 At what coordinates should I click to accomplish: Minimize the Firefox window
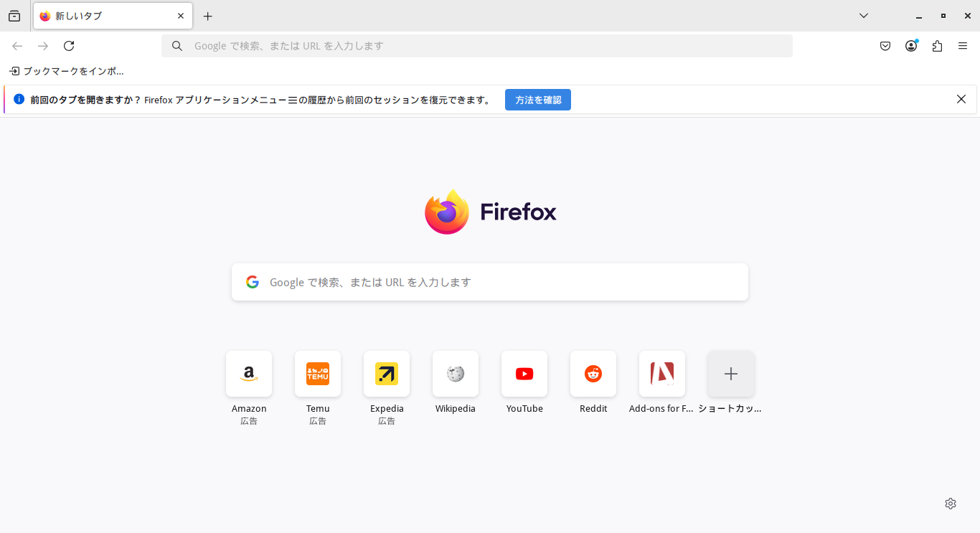(x=918, y=16)
